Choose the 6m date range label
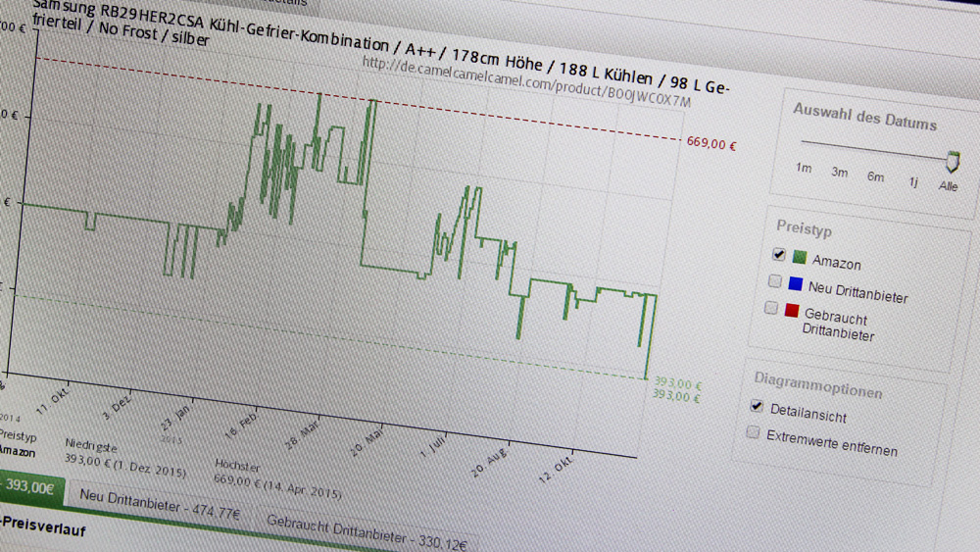 pos(875,177)
